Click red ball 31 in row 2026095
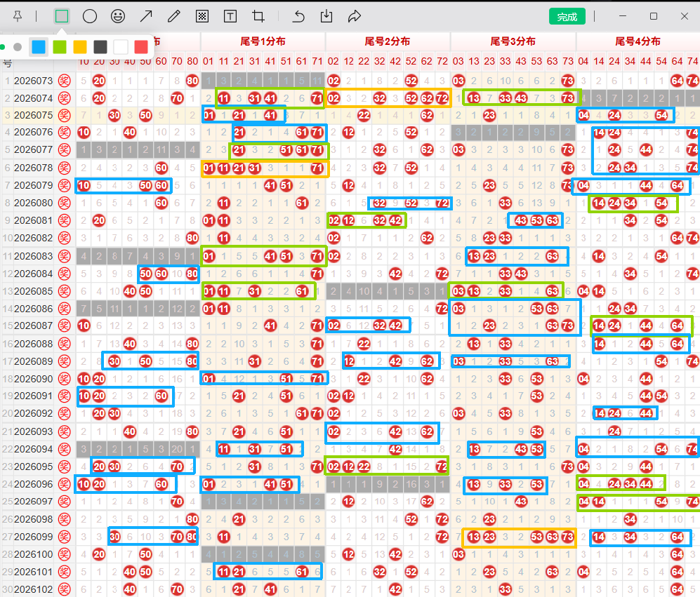Viewport: 700px width, 597px height. [254, 467]
